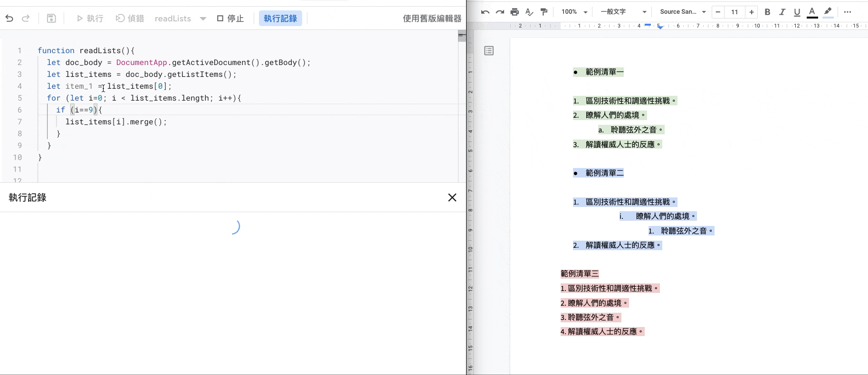Screen dimensions: 868x375
Task: Click '3. 聆聽弦外之音' in list three
Action: 591,317
